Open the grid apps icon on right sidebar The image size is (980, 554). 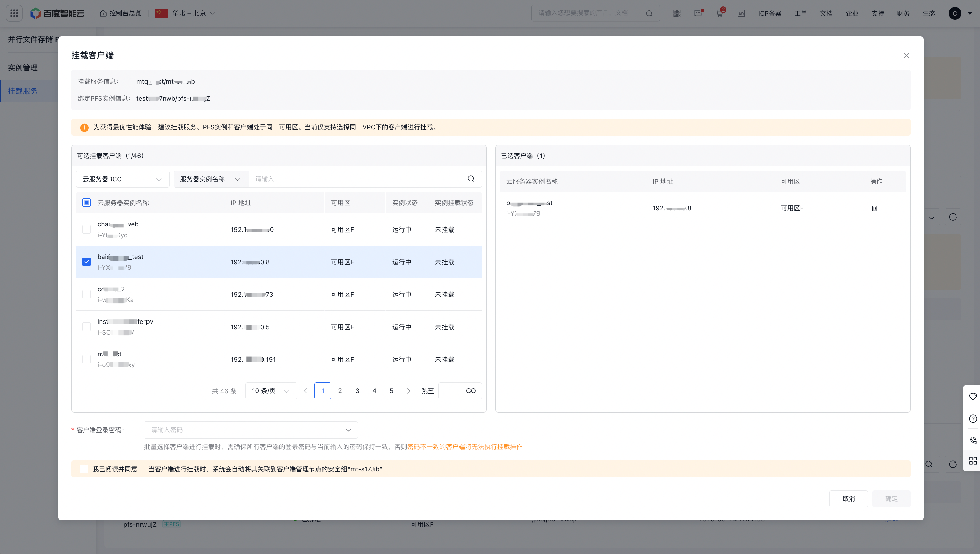[x=973, y=461]
